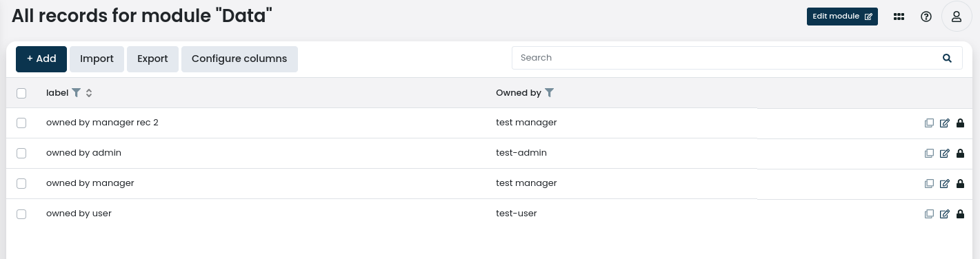Click the Edit module button

point(842,17)
